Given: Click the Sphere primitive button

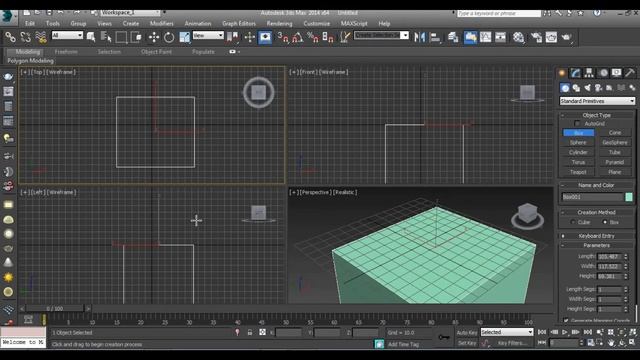Looking at the screenshot, I should point(578,142).
